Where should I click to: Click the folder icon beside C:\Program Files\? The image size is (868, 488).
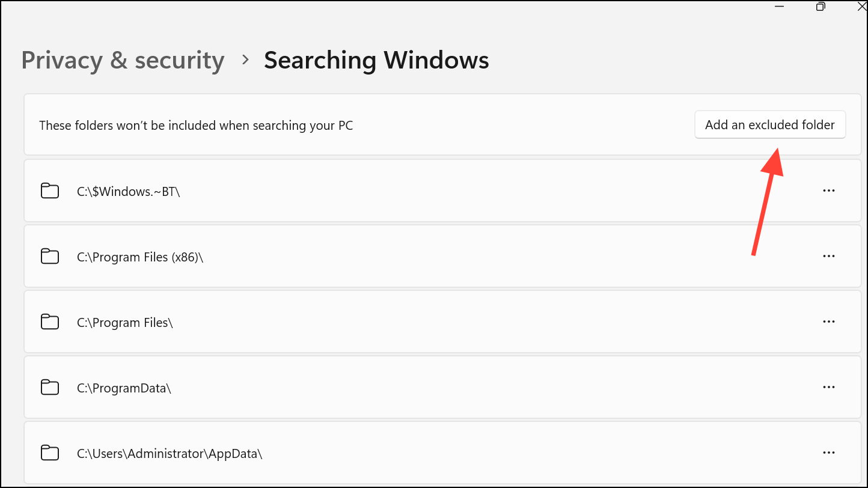point(50,322)
